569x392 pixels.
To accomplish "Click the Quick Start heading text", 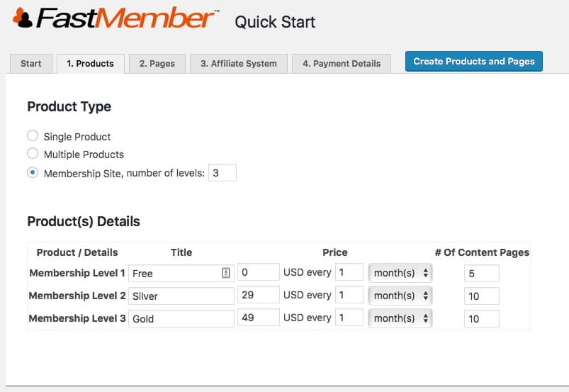I will coord(275,22).
